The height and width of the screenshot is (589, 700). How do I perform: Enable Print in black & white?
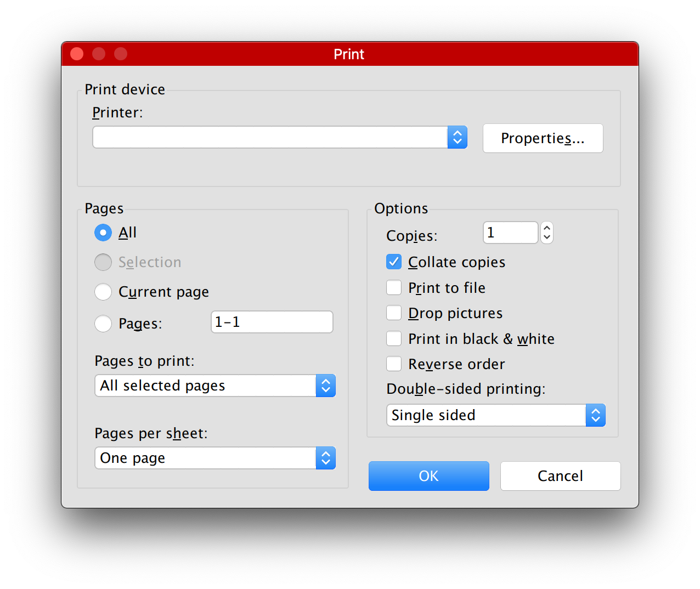coord(394,339)
